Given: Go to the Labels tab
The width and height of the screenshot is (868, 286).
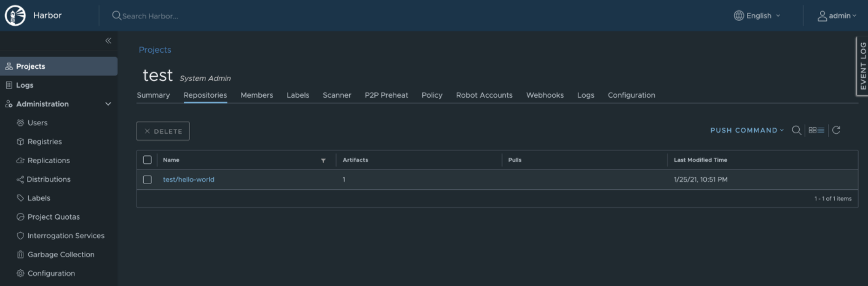Looking at the screenshot, I should tap(298, 95).
